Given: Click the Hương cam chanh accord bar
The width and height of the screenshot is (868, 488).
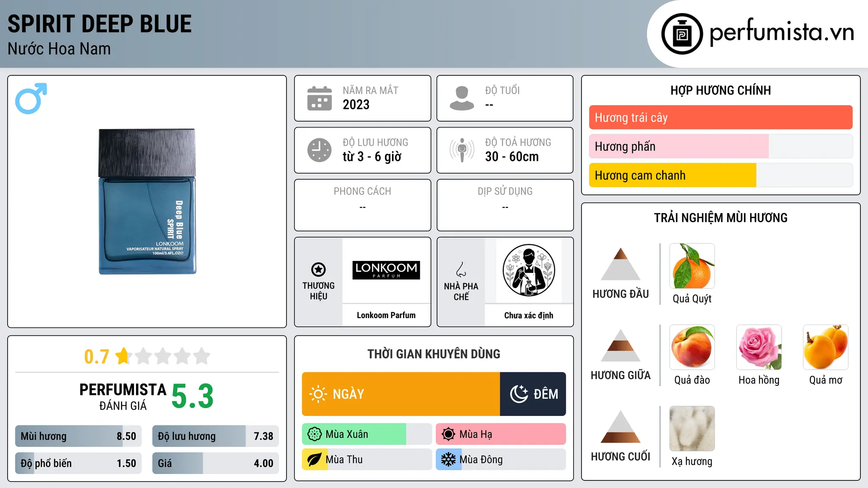Looking at the screenshot, I should pos(721,175).
